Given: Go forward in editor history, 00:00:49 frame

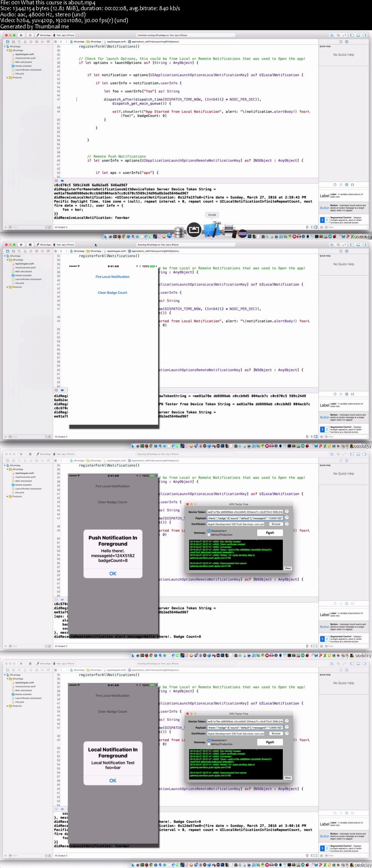Looking at the screenshot, I should coord(66,42).
